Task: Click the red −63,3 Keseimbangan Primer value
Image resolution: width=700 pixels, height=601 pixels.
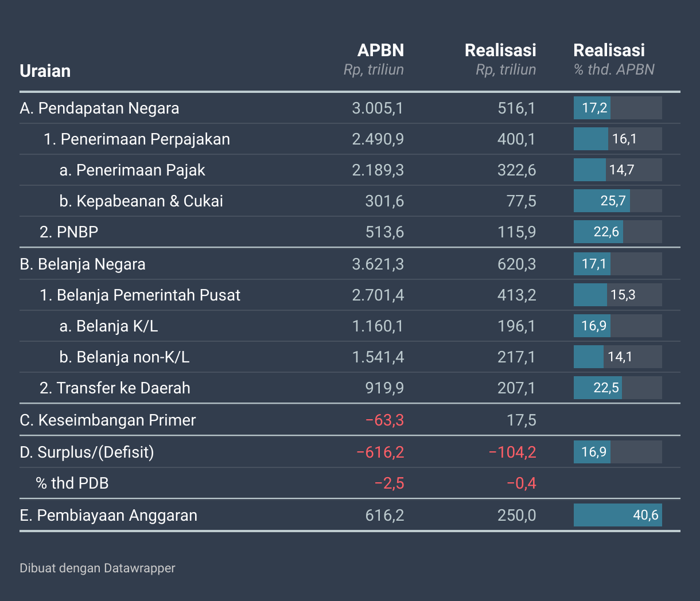Action: pos(384,420)
